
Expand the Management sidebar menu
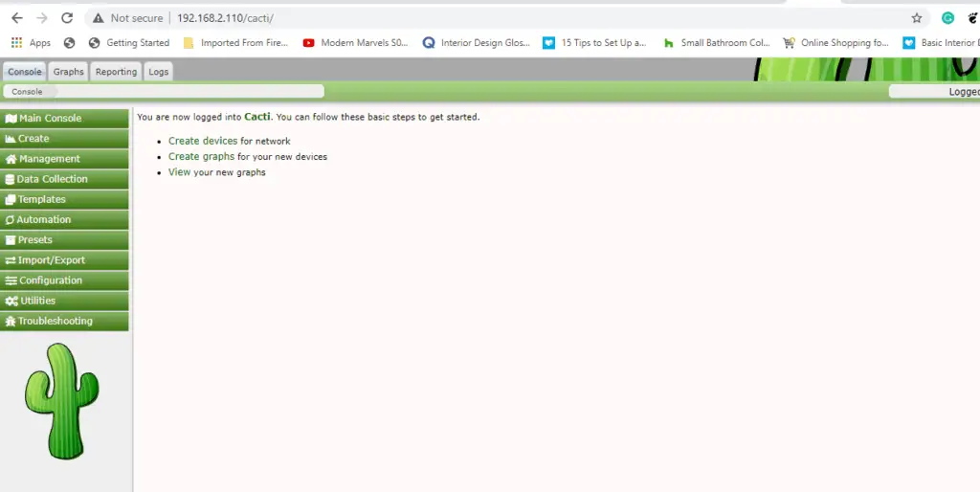pos(64,159)
